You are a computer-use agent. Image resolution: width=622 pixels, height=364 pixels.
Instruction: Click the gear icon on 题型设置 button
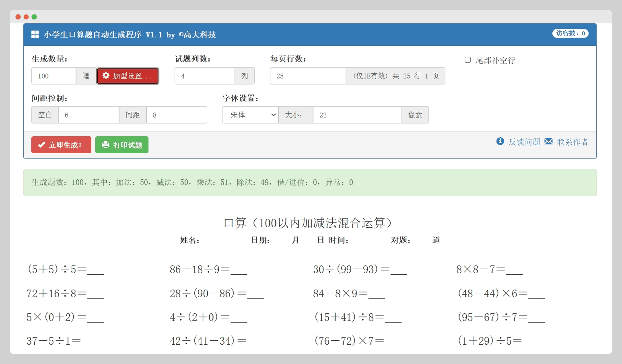tap(106, 76)
